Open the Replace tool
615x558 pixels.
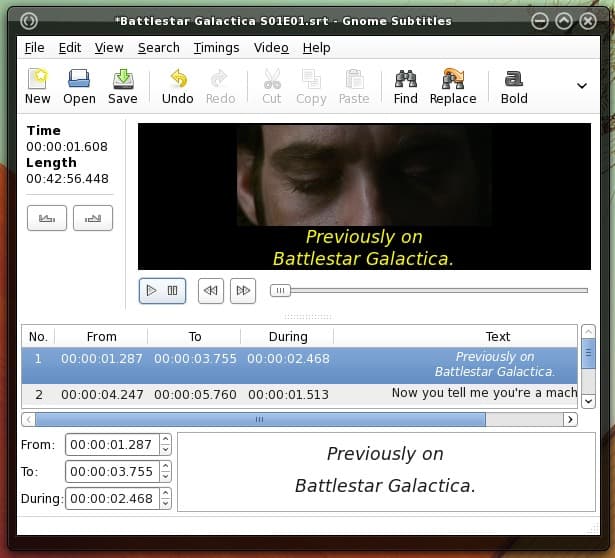click(x=453, y=86)
